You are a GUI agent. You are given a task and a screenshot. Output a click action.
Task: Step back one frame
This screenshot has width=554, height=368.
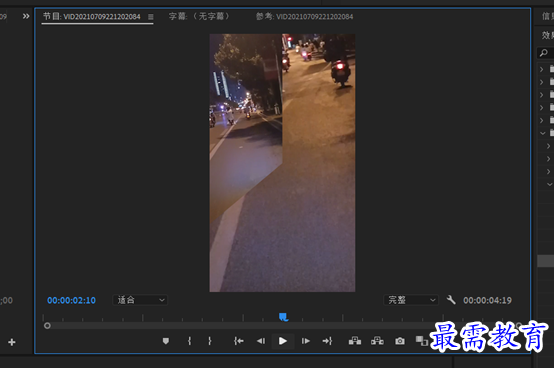click(x=261, y=341)
